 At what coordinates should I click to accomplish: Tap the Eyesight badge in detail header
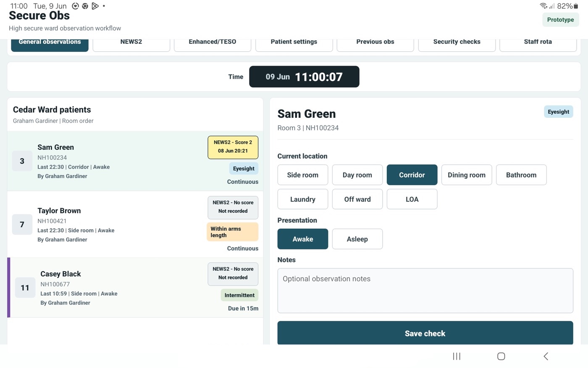558,112
